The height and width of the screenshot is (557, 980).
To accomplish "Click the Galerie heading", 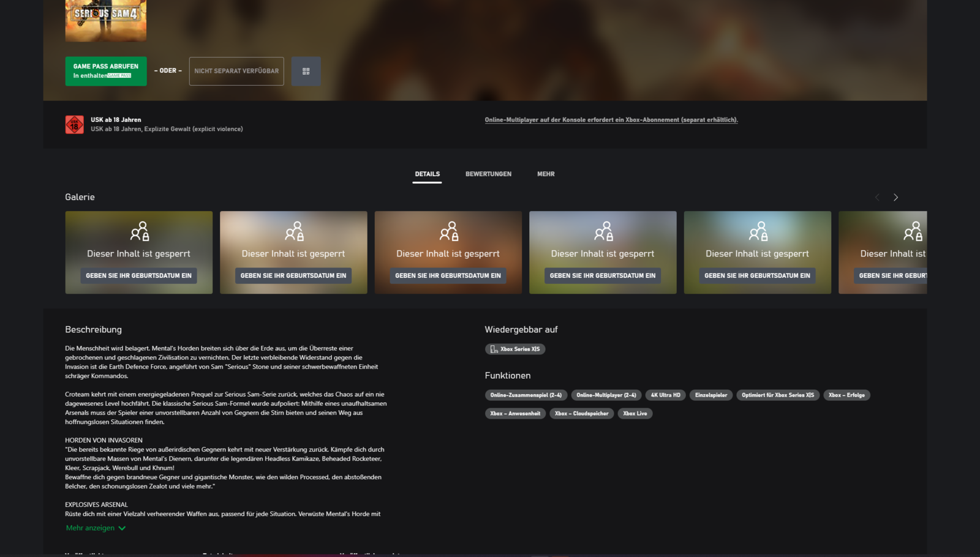I will click(80, 197).
